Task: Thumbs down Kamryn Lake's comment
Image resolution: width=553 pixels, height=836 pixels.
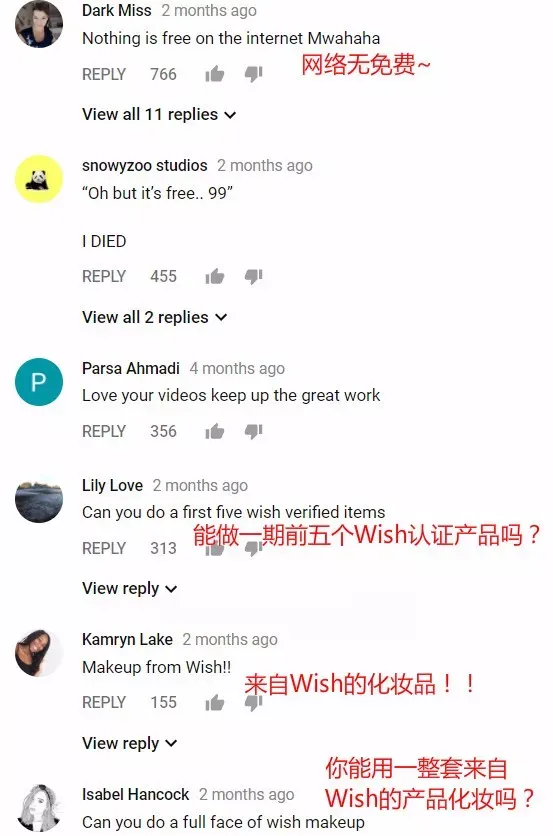Action: click(253, 704)
